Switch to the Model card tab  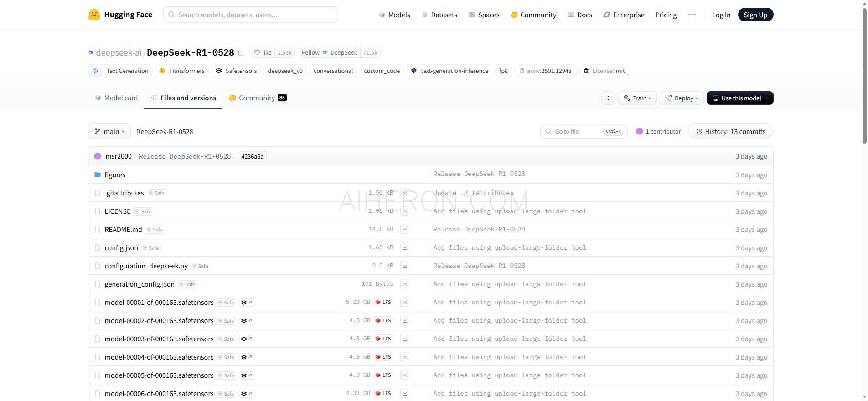pos(116,98)
